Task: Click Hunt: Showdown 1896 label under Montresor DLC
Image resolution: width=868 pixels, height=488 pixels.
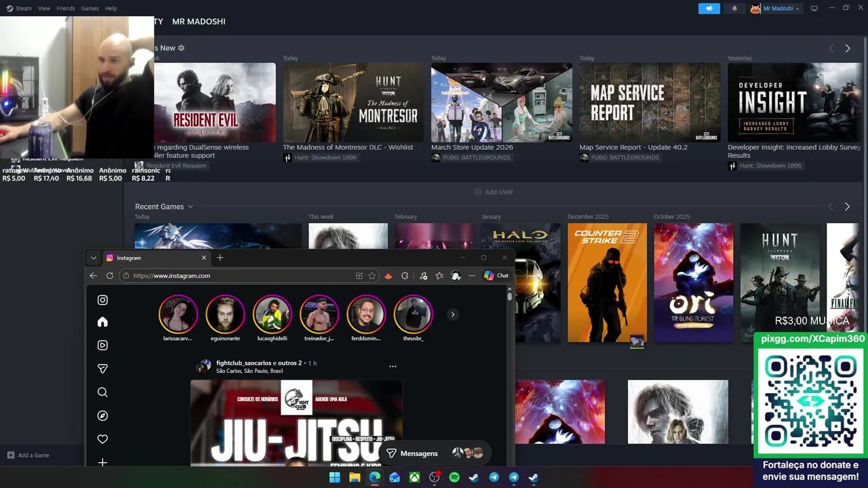Action: click(325, 158)
